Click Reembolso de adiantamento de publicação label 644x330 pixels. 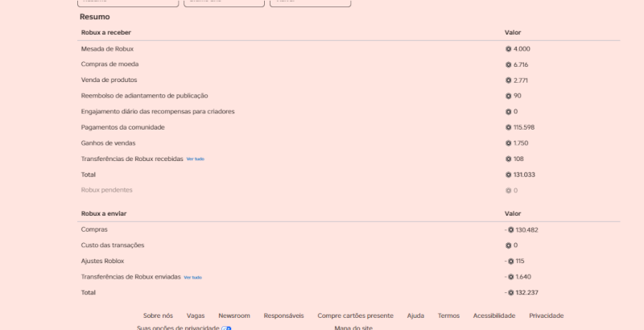[145, 96]
